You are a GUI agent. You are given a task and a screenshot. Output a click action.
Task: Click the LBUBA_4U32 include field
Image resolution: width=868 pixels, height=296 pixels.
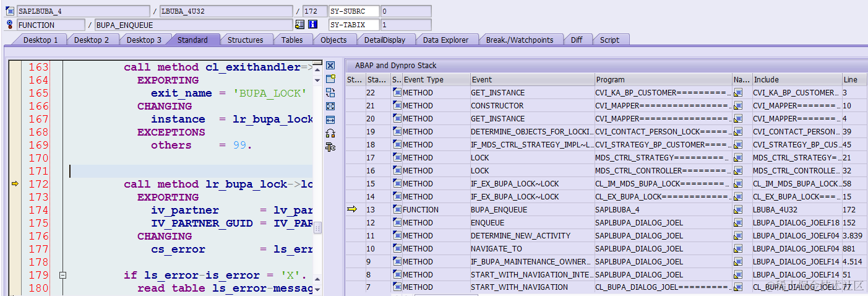click(226, 11)
